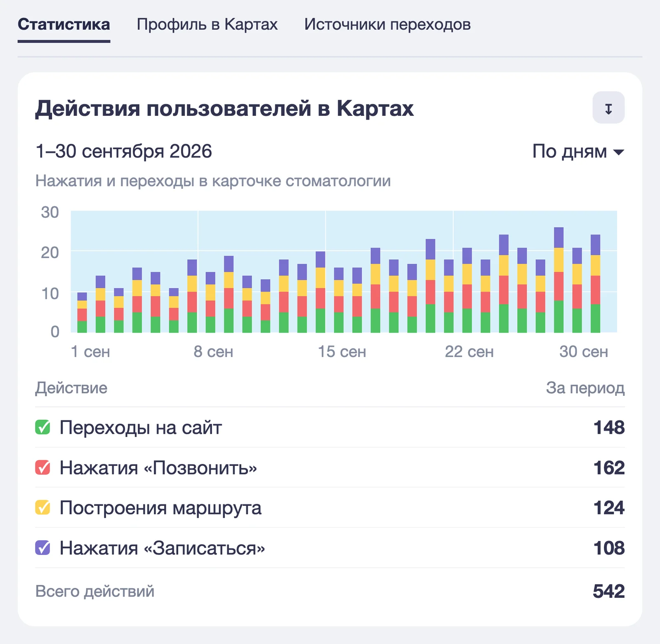Switch to the Профиль в Картах tab
The height and width of the screenshot is (644, 660).
(x=207, y=24)
